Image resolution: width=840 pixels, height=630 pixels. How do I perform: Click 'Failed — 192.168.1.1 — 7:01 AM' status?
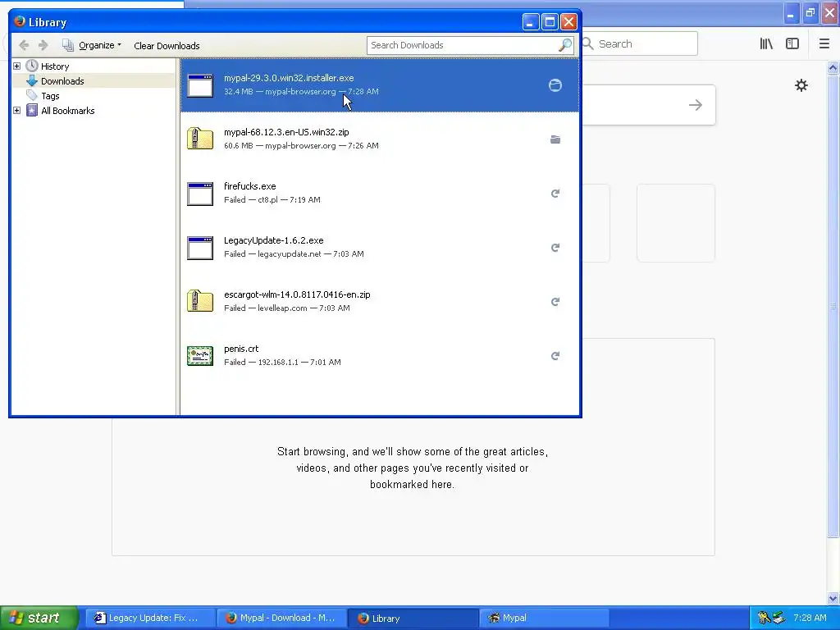click(x=282, y=362)
